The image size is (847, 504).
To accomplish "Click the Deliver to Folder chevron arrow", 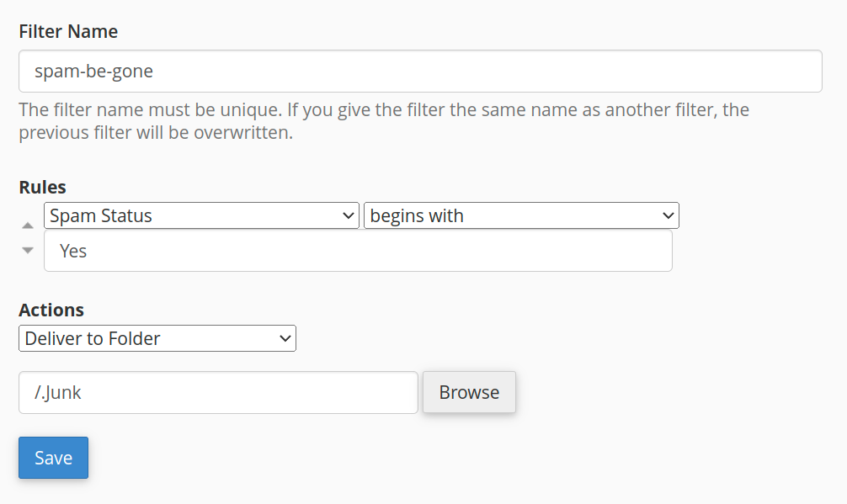I will click(x=285, y=339).
